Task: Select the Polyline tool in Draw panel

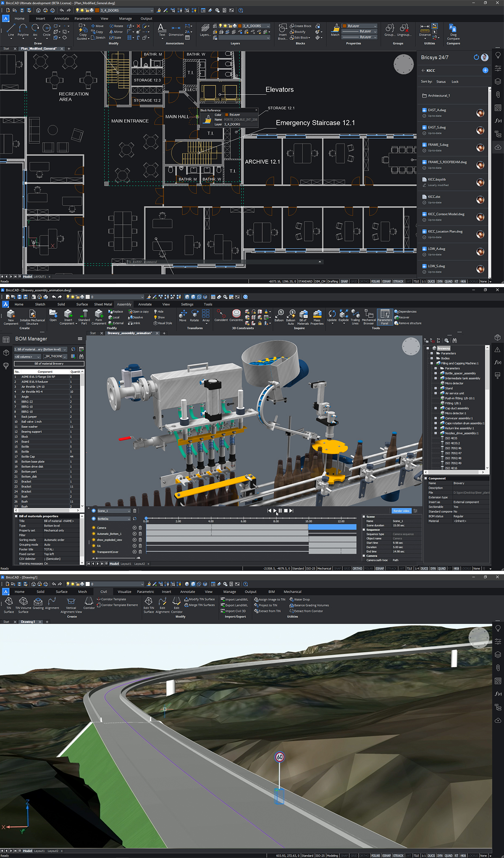Action: 23,29
